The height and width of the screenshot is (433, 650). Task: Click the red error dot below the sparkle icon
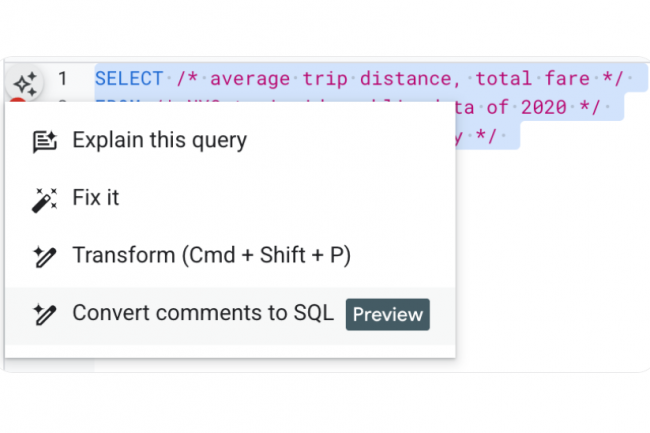pyautogui.click(x=17, y=101)
